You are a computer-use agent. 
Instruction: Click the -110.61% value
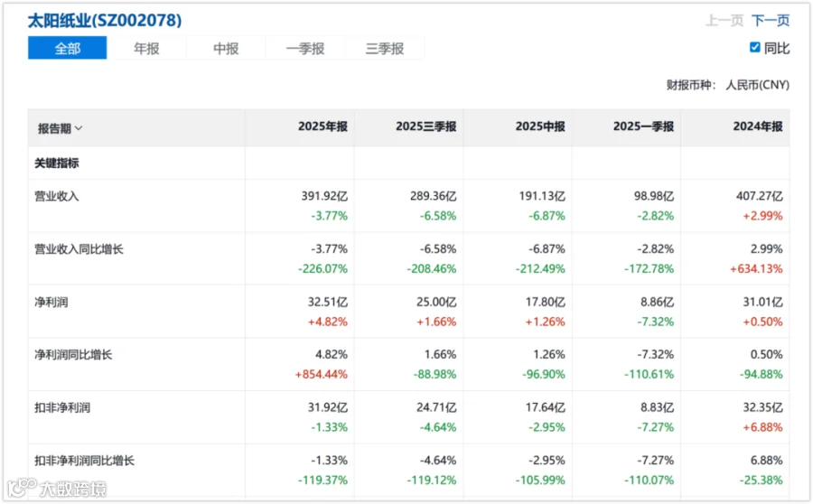pos(649,374)
